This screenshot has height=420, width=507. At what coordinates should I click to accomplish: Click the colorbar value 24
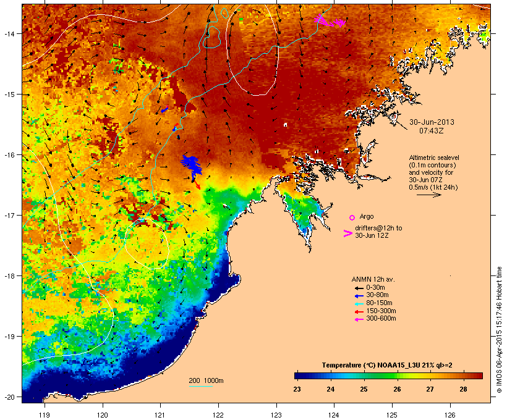pos(330,389)
